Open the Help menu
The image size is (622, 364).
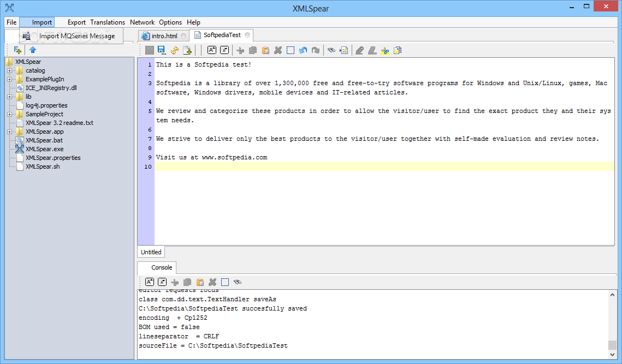tap(193, 22)
